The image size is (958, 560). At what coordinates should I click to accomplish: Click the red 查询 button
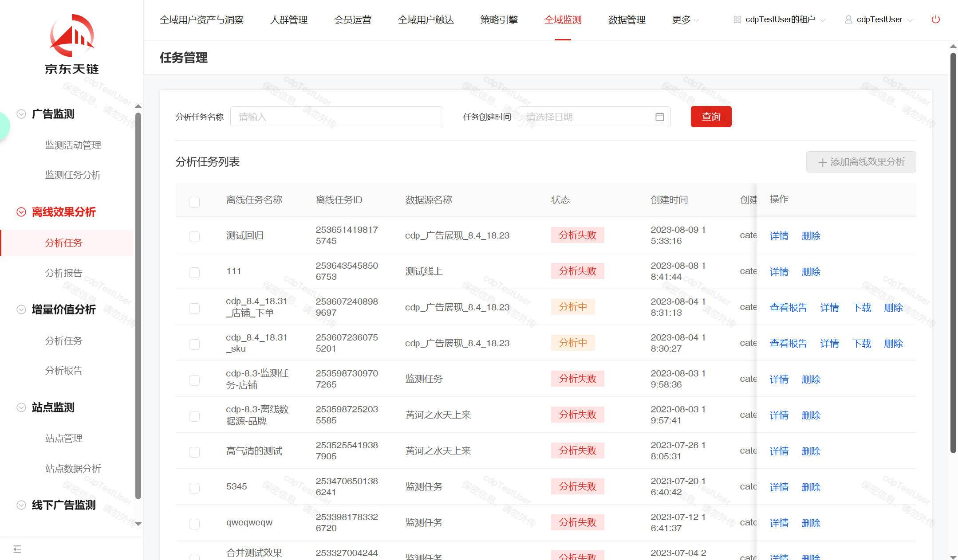(711, 117)
